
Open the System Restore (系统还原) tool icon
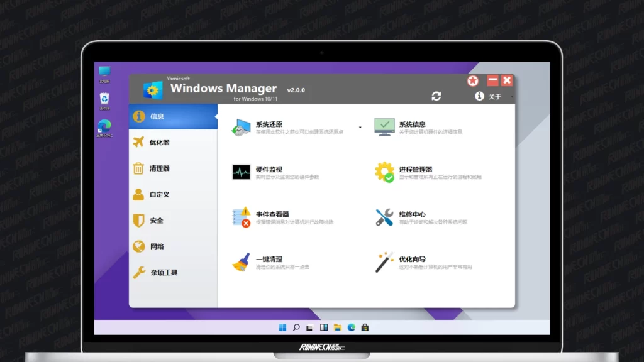tap(241, 128)
